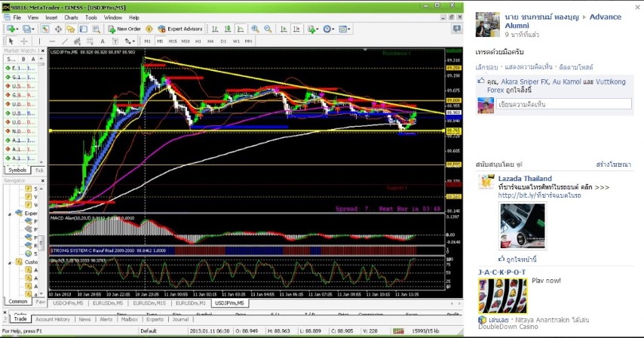This screenshot has height=338, width=644.
Task: Close the Navigator panel
Action: [x=43, y=181]
